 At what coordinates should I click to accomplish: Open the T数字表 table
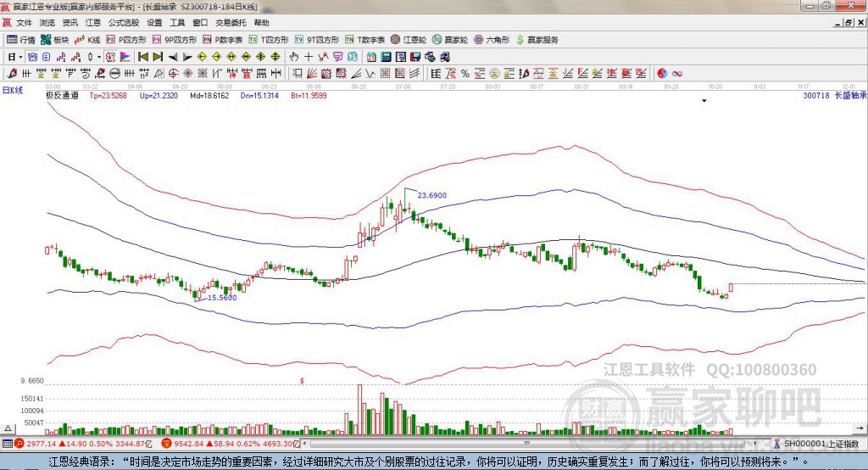tap(364, 40)
